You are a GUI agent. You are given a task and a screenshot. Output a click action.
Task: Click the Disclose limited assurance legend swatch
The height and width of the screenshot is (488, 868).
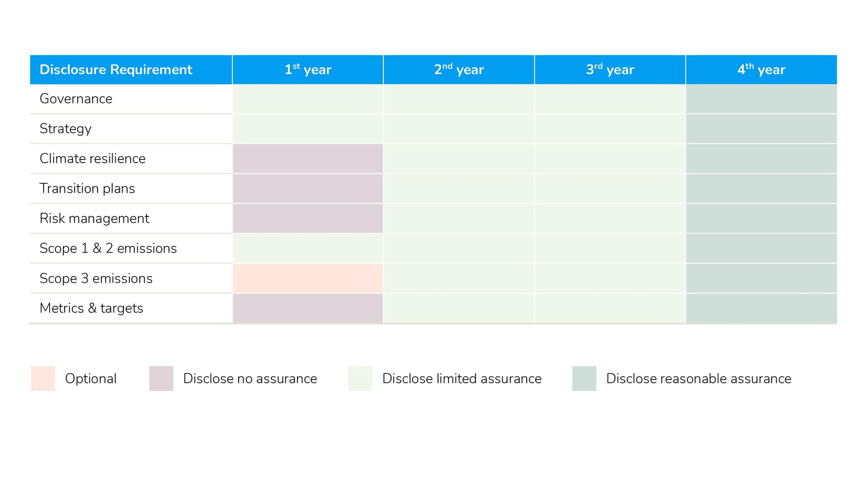360,378
